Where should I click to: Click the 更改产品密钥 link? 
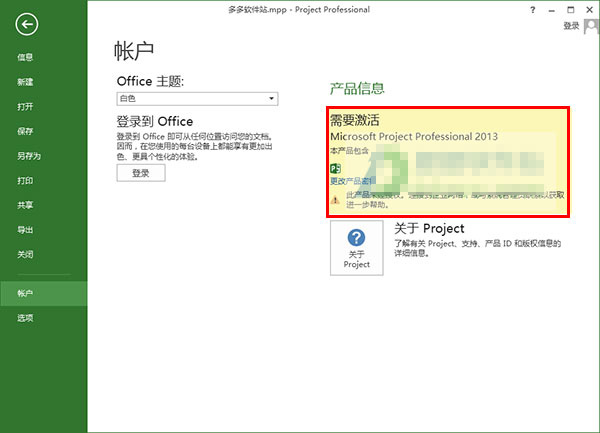tap(353, 181)
